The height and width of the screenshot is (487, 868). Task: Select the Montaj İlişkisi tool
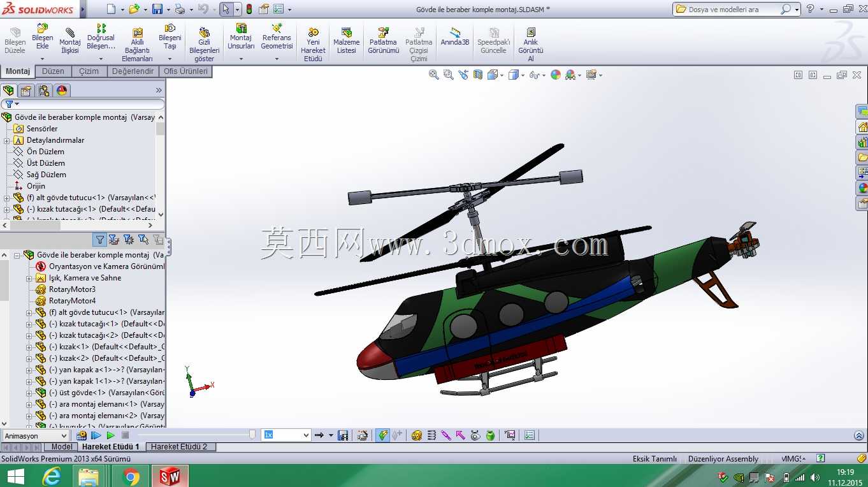[x=70, y=40]
